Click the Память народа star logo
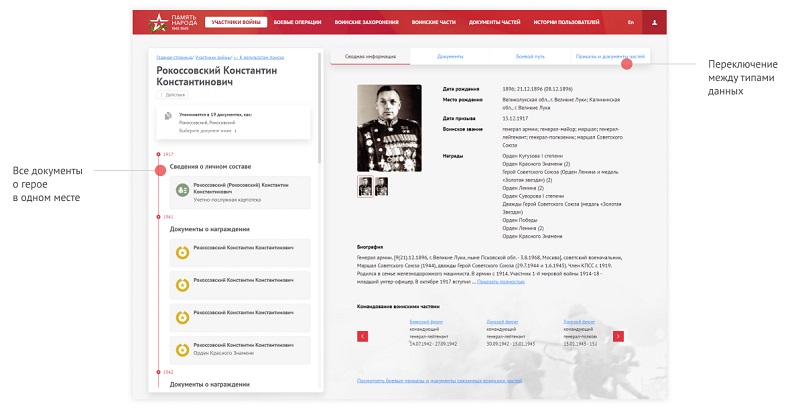 tap(158, 22)
